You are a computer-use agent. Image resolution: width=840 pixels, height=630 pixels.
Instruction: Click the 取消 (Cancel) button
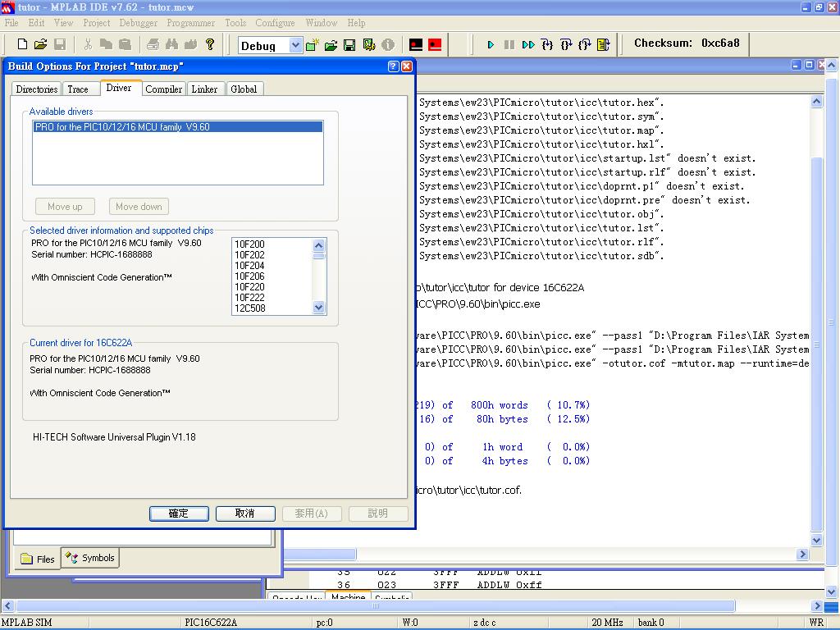pos(245,514)
